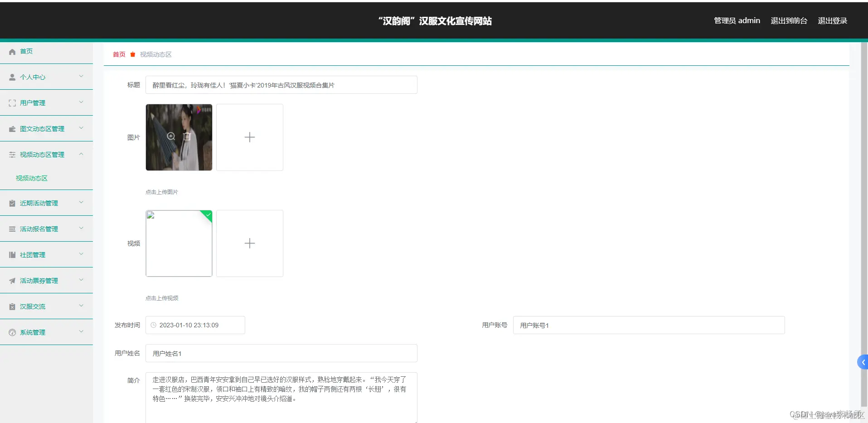Delete the uploaded picture with trash icon
This screenshot has width=868, height=423.
[x=187, y=136]
